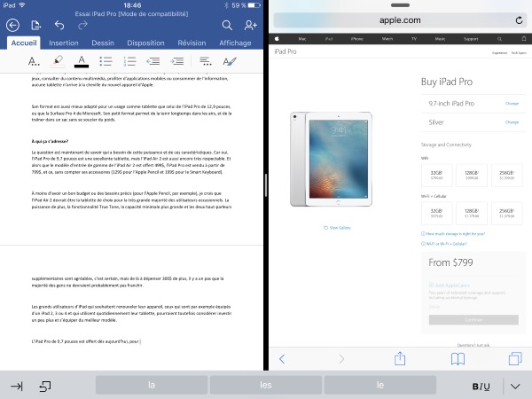Tap the Tech Specs link

tap(519, 53)
